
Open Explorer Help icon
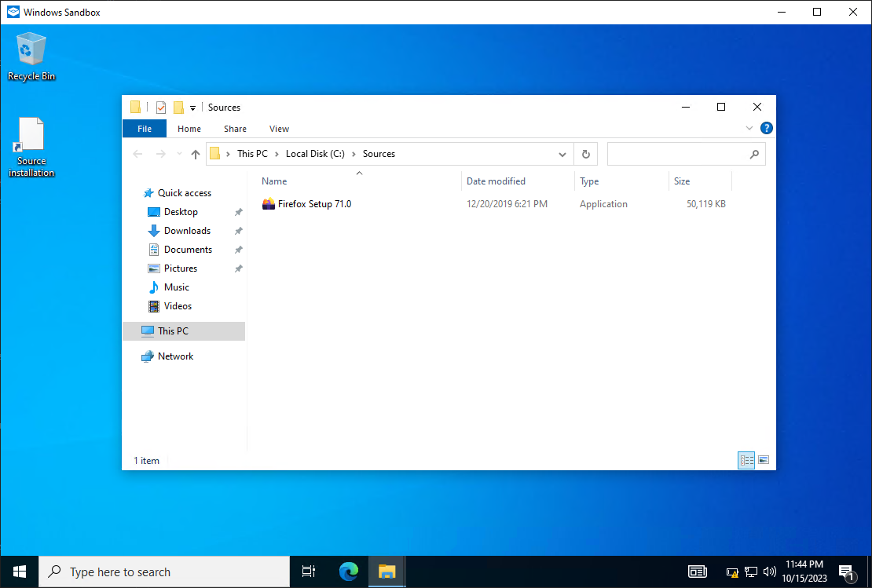click(x=766, y=129)
